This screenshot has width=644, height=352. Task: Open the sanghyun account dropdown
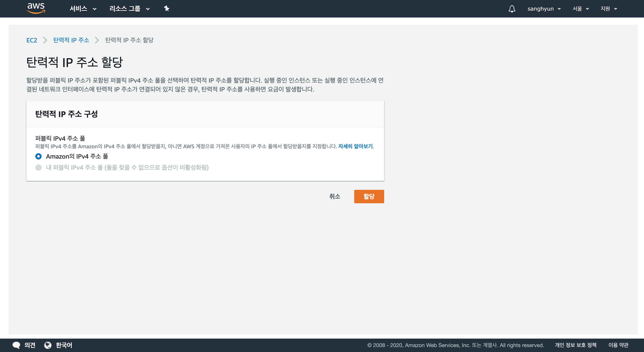[544, 9]
